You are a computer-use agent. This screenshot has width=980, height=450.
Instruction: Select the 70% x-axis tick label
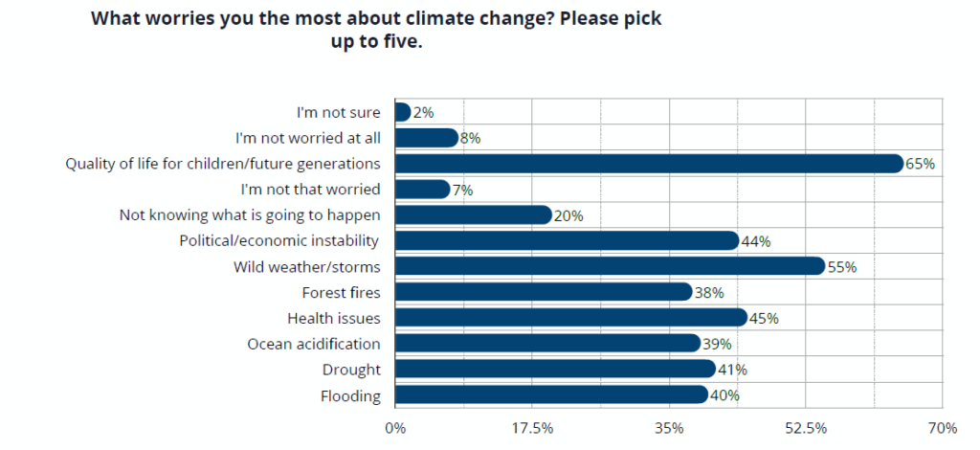coord(942,427)
